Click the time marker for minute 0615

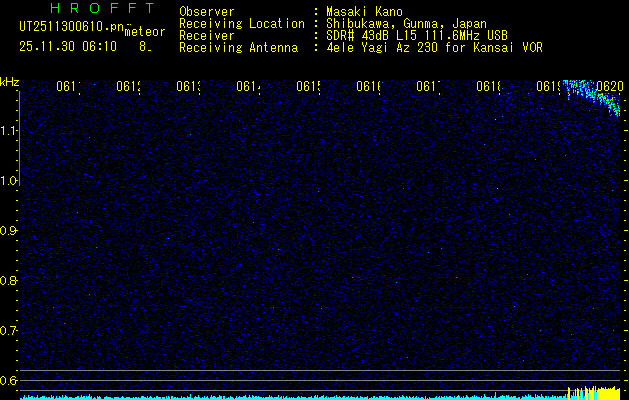(309, 86)
